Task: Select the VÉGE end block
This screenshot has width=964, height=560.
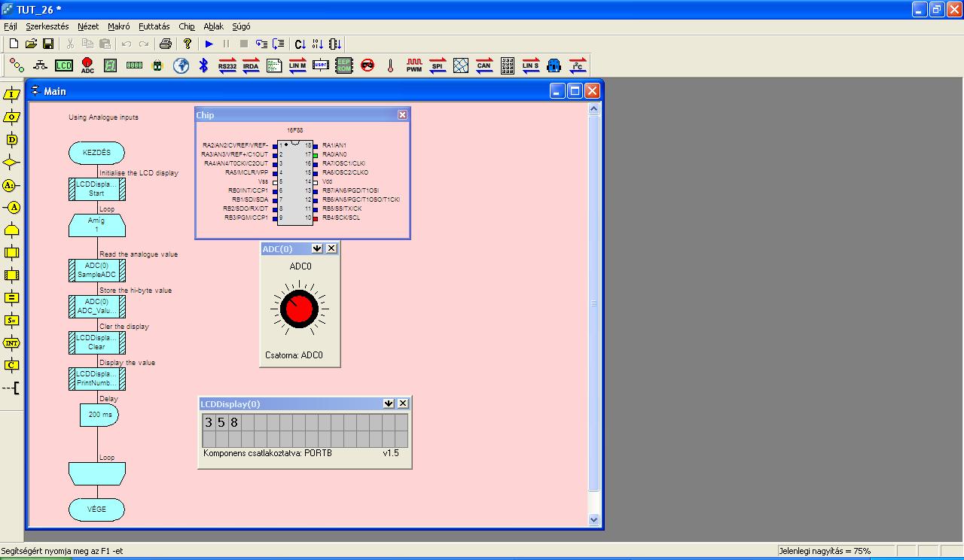Action: coord(96,510)
